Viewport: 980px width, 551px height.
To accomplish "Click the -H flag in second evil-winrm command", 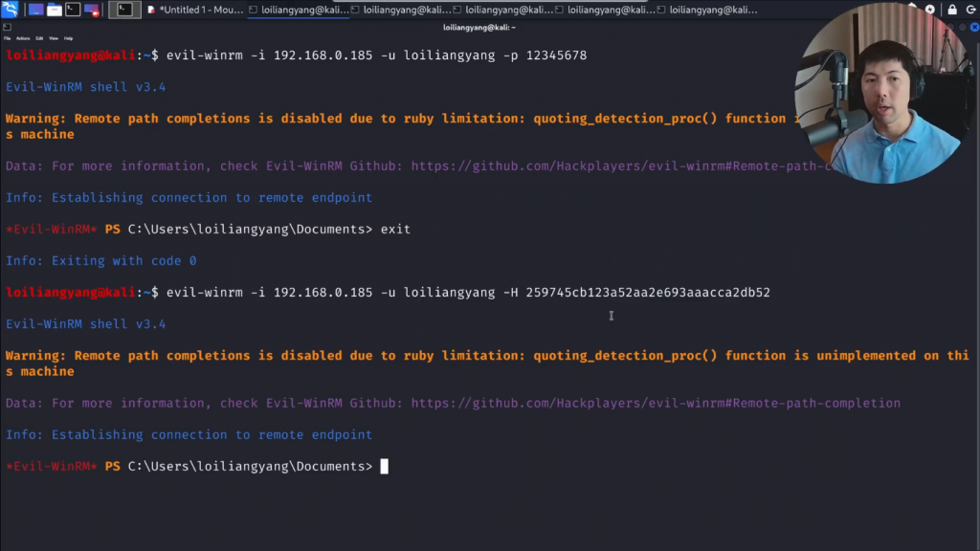I will 511,293.
